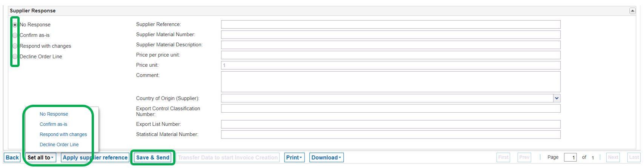Collapse the Supplier Response panel

pyautogui.click(x=633, y=11)
